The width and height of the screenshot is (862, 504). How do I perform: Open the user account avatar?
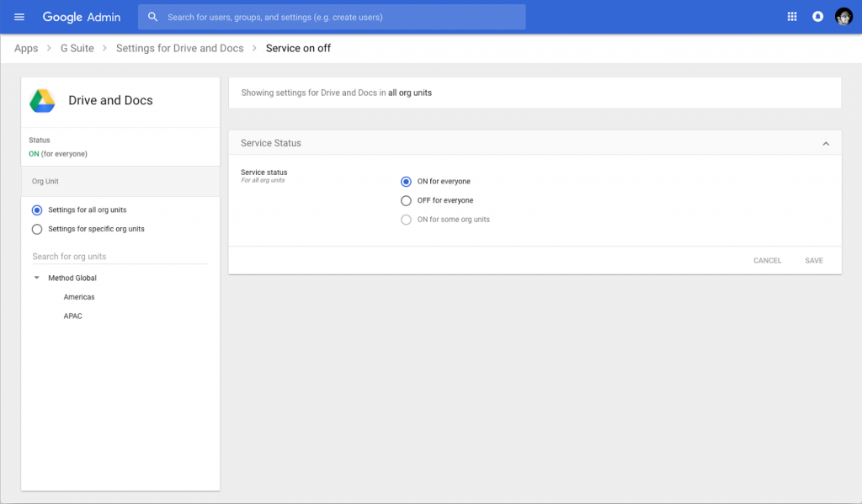(843, 17)
